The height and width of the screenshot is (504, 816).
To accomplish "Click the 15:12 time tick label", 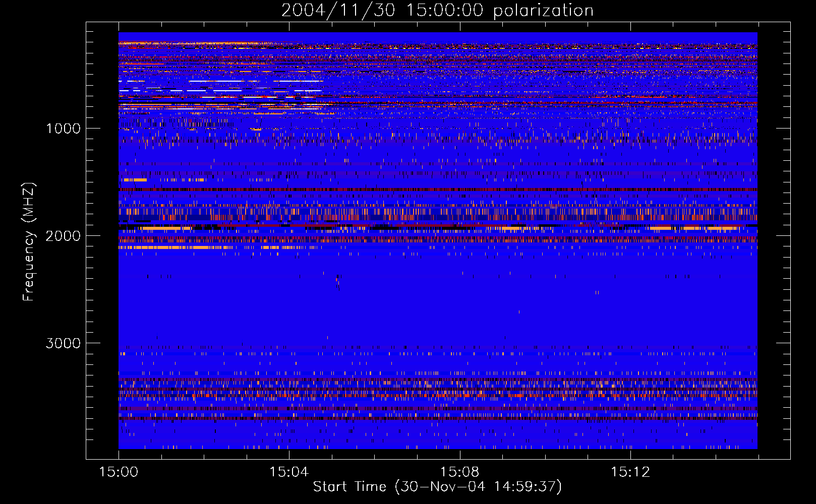I will click(x=630, y=472).
